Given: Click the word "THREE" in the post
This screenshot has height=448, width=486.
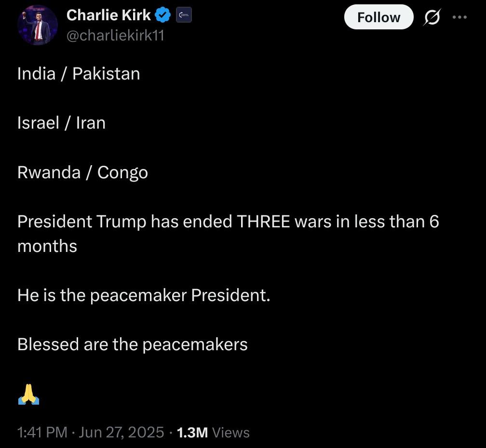Looking at the screenshot, I should (263, 222).
